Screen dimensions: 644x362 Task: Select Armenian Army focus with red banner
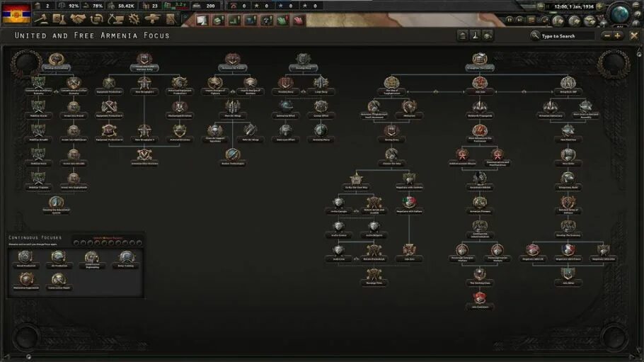point(144,62)
